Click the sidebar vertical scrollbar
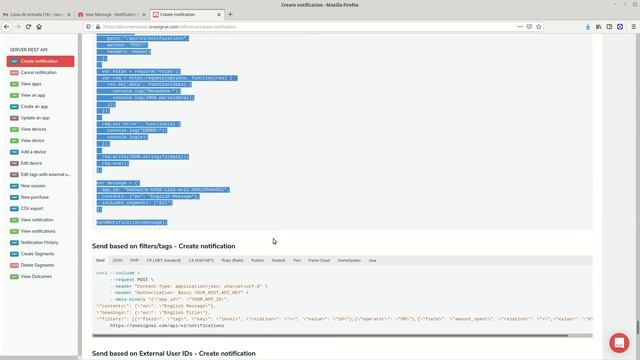Image resolution: width=640 pixels, height=360 pixels. [x=80, y=195]
